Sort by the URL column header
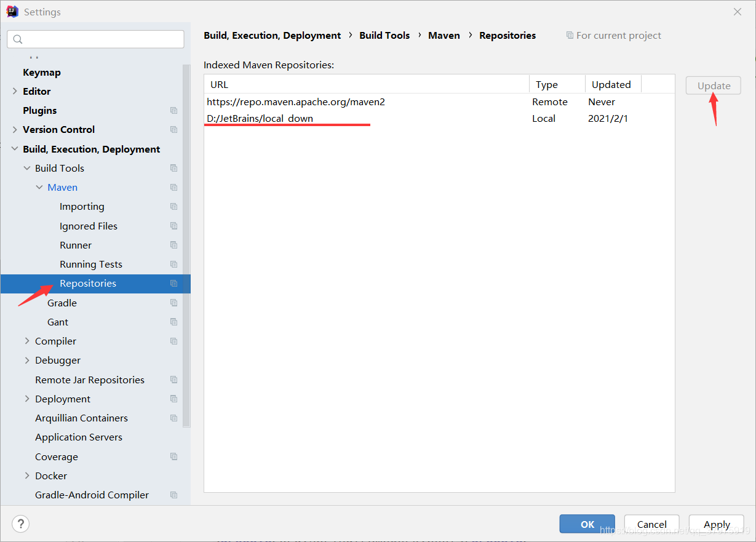The width and height of the screenshot is (756, 542). click(367, 84)
